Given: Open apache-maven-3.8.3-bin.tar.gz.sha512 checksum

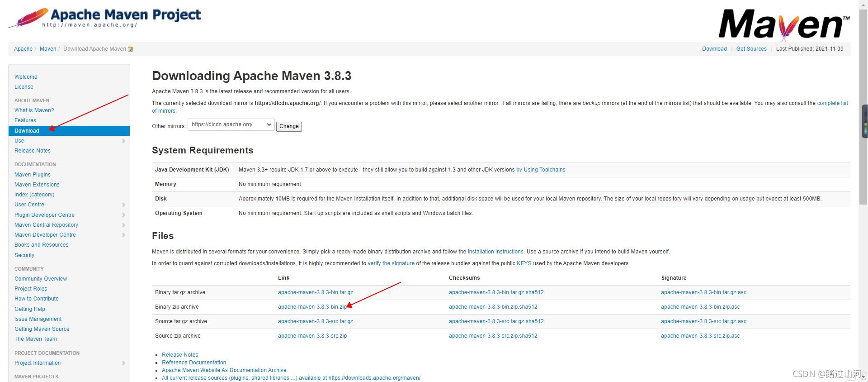Looking at the screenshot, I should click(496, 292).
